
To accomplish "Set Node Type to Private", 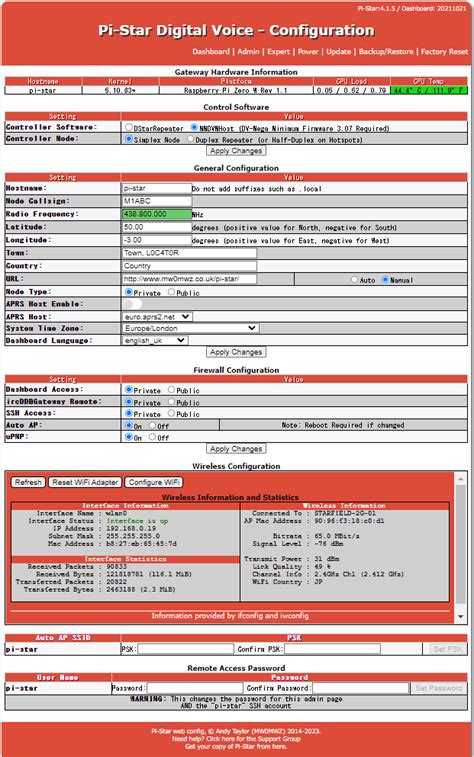I will pyautogui.click(x=129, y=292).
